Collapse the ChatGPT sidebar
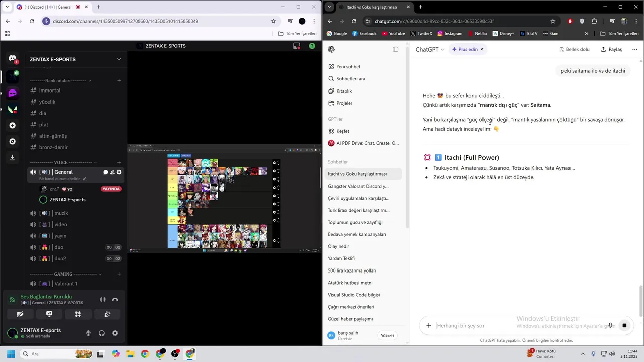This screenshot has width=644, height=362. pos(396,49)
